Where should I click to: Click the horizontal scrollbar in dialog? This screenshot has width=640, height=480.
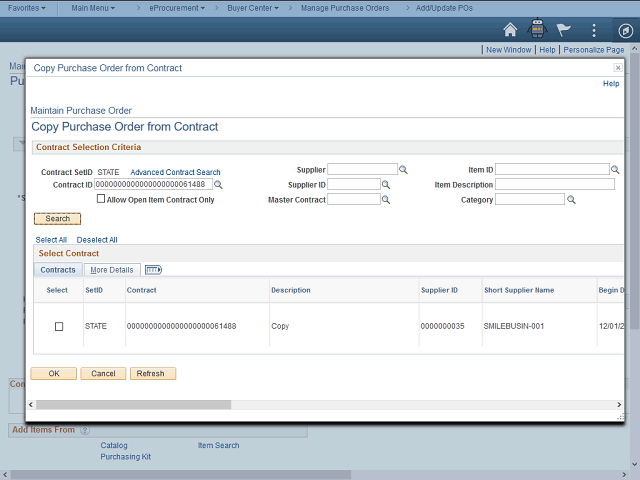pos(130,405)
